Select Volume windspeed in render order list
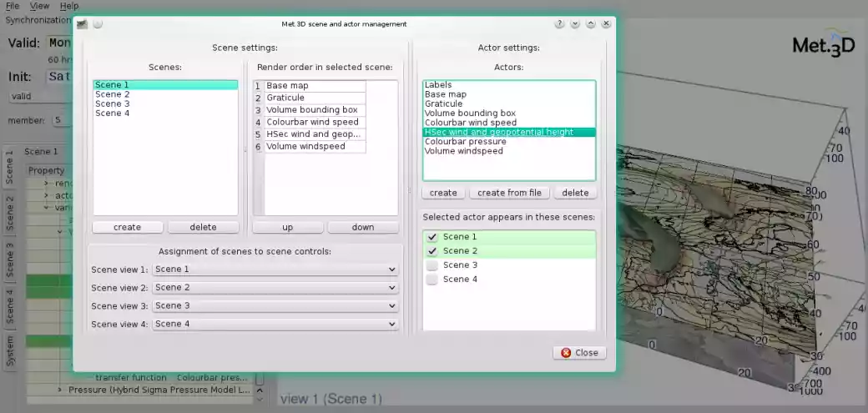 [x=315, y=147]
